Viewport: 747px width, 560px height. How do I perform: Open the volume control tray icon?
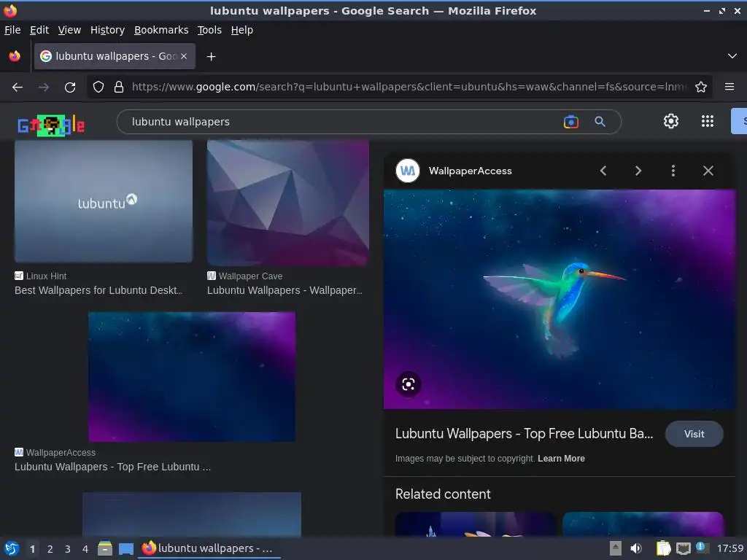click(x=635, y=548)
